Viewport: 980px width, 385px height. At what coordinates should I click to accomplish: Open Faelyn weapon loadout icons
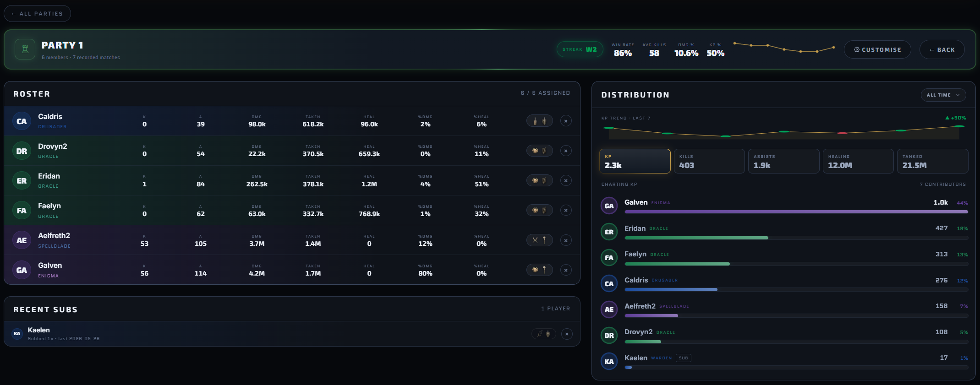539,210
